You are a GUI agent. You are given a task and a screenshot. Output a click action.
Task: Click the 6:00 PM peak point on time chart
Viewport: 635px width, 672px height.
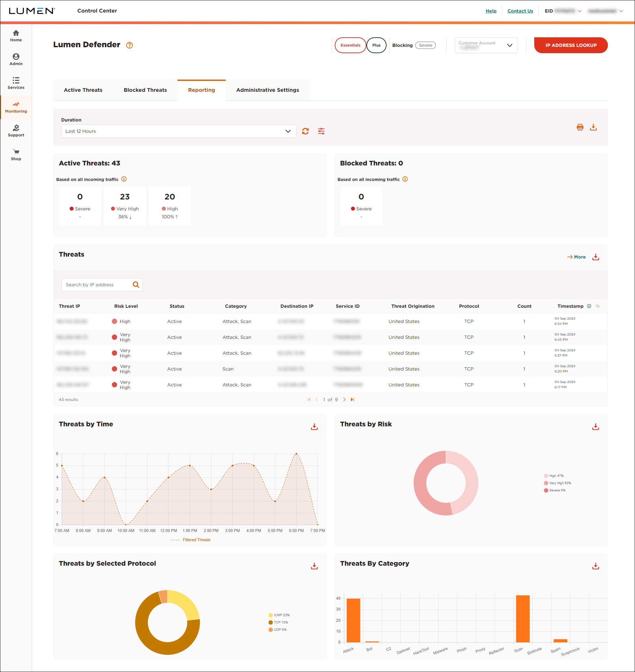tap(296, 454)
